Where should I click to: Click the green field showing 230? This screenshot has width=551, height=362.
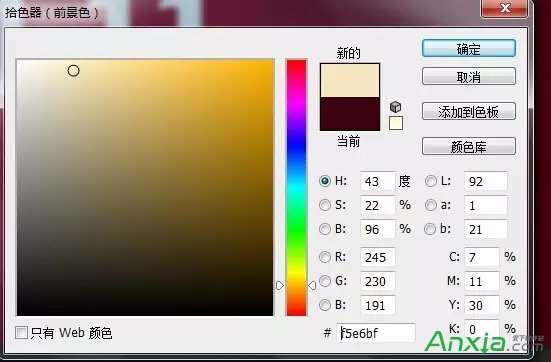[377, 281]
